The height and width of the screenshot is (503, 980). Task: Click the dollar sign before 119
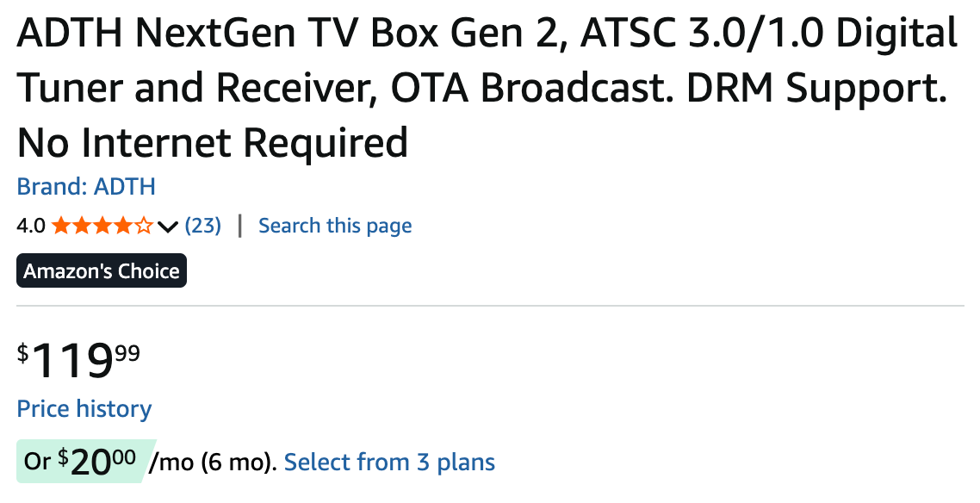(23, 353)
